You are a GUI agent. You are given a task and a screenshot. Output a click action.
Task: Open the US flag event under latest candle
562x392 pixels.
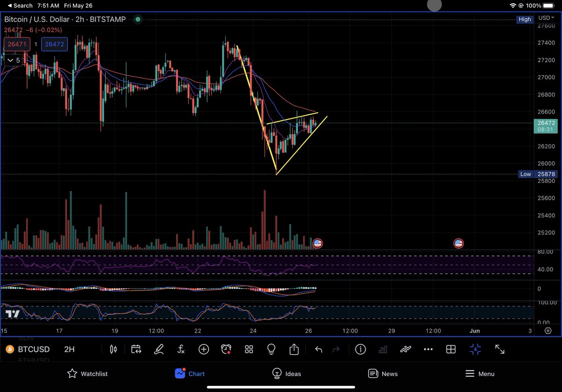(318, 243)
